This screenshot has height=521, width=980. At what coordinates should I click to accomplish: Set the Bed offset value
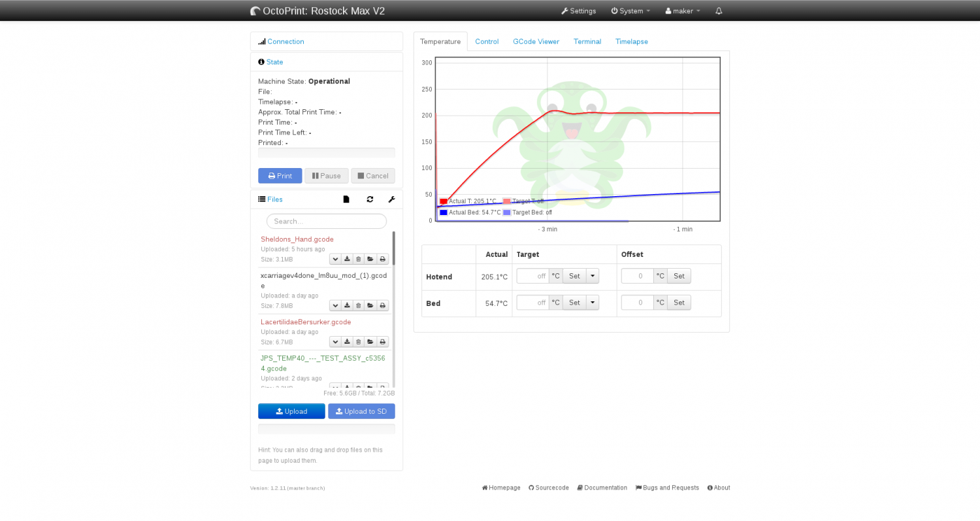pyautogui.click(x=679, y=303)
